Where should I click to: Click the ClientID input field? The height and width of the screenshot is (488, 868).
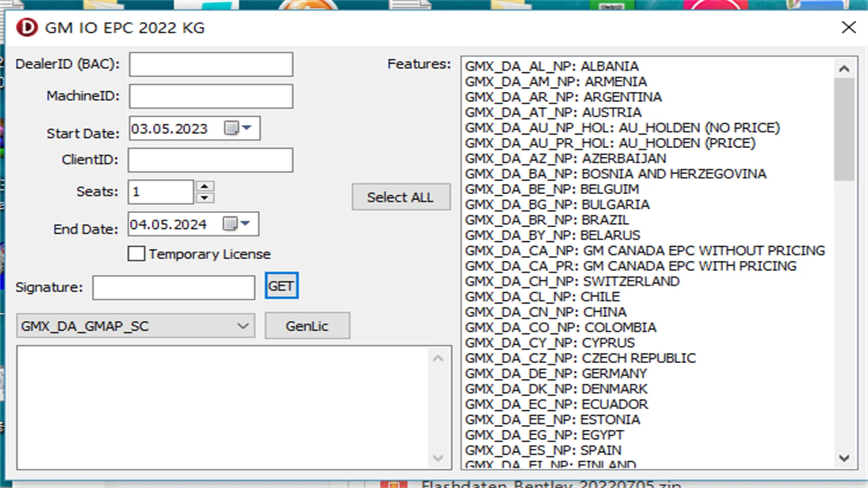click(210, 160)
